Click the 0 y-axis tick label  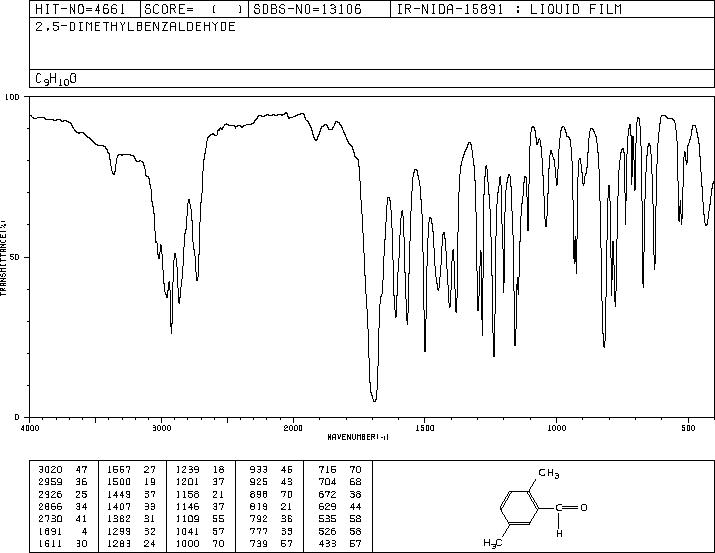(x=17, y=417)
